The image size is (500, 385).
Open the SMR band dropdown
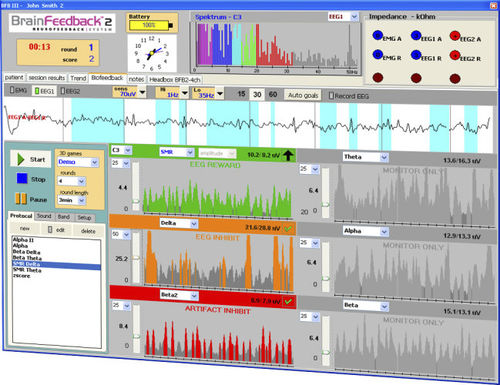click(x=190, y=152)
